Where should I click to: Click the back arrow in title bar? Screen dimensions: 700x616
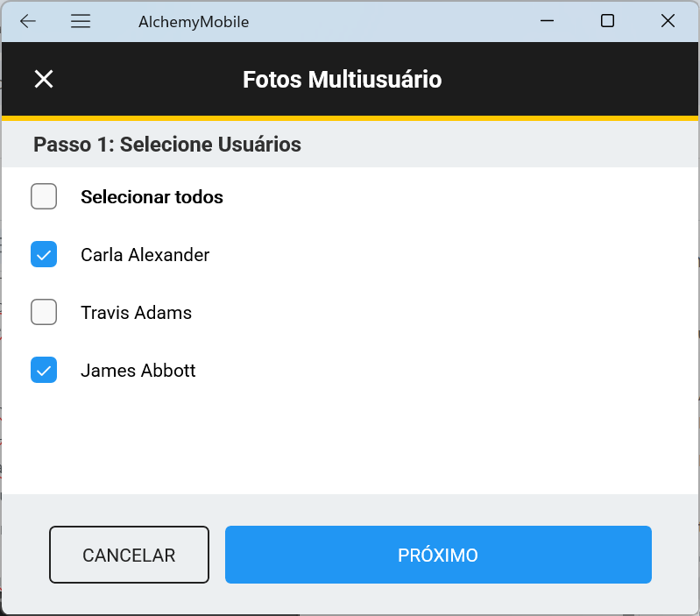pyautogui.click(x=28, y=21)
